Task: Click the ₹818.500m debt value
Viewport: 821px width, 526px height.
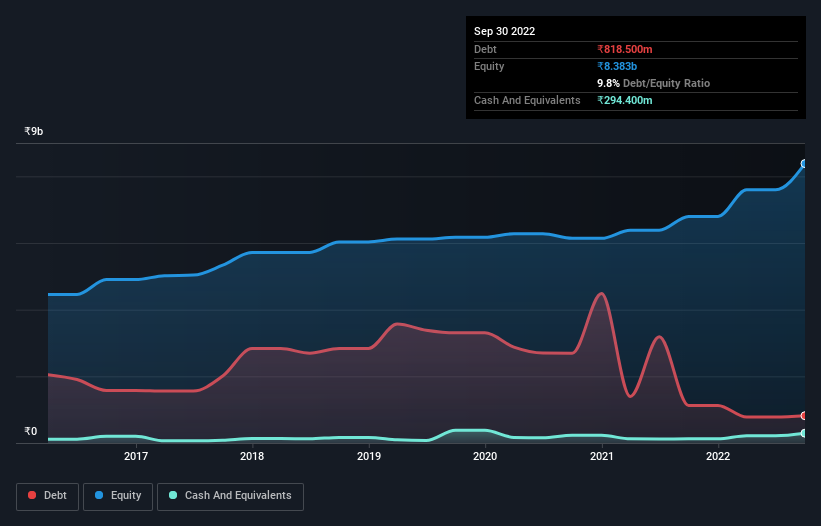Action: pos(625,49)
